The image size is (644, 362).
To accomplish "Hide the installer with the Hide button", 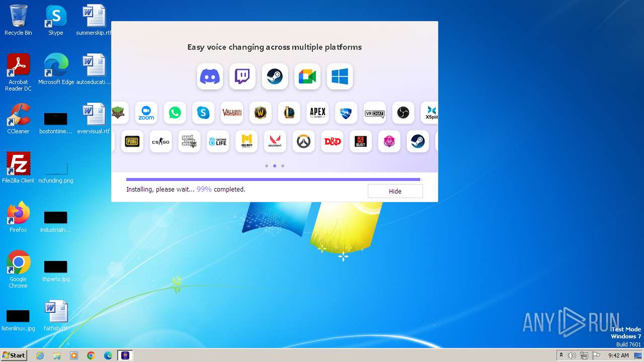I will click(395, 191).
